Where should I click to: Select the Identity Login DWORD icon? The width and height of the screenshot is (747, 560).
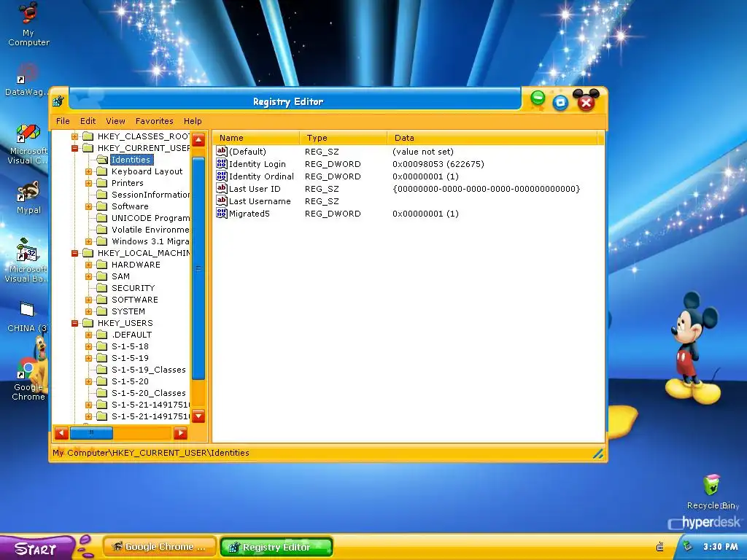click(222, 164)
